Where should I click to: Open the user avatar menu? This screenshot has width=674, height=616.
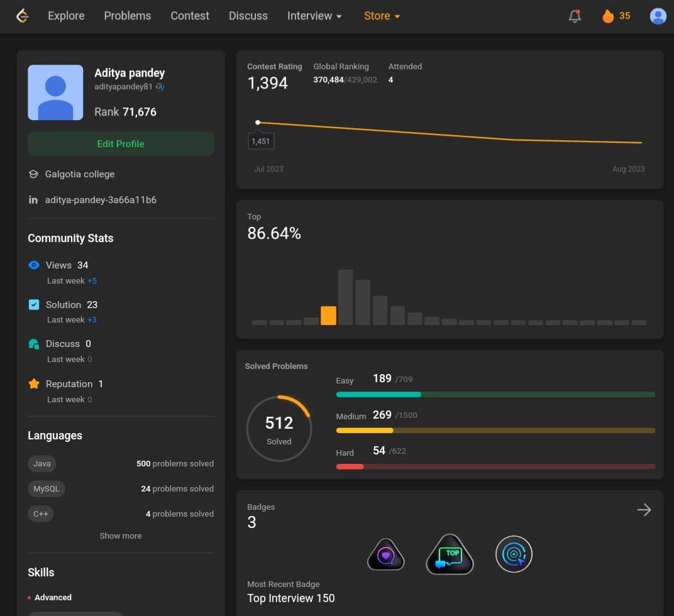pyautogui.click(x=658, y=16)
